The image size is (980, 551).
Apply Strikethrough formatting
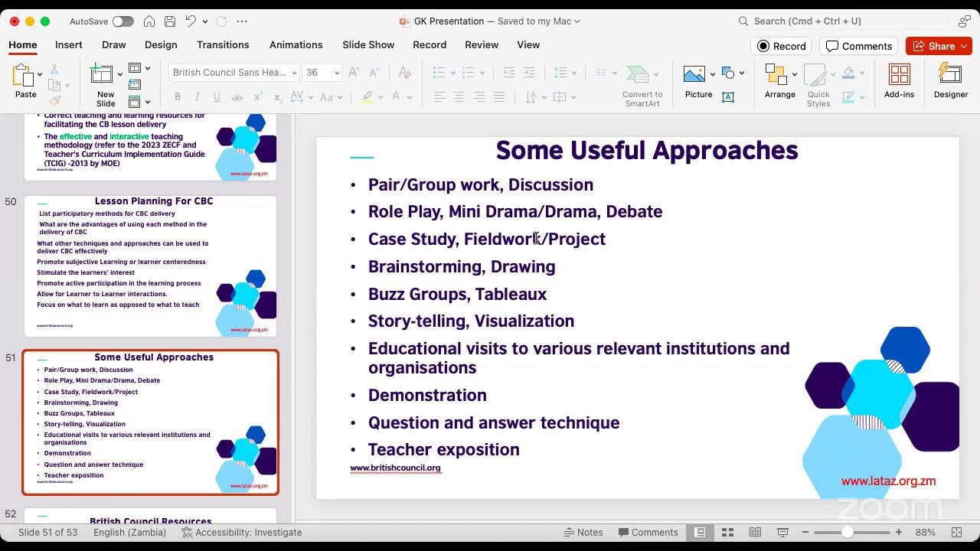tap(237, 97)
